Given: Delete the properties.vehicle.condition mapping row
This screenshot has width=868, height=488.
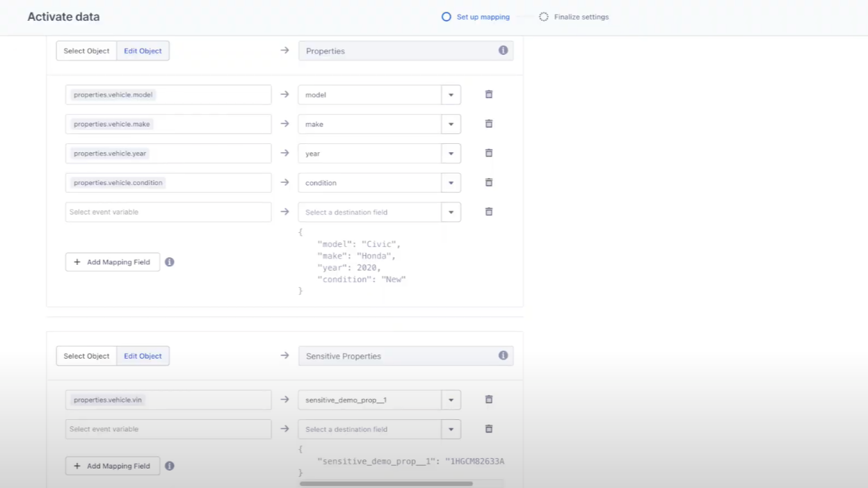Looking at the screenshot, I should [489, 182].
